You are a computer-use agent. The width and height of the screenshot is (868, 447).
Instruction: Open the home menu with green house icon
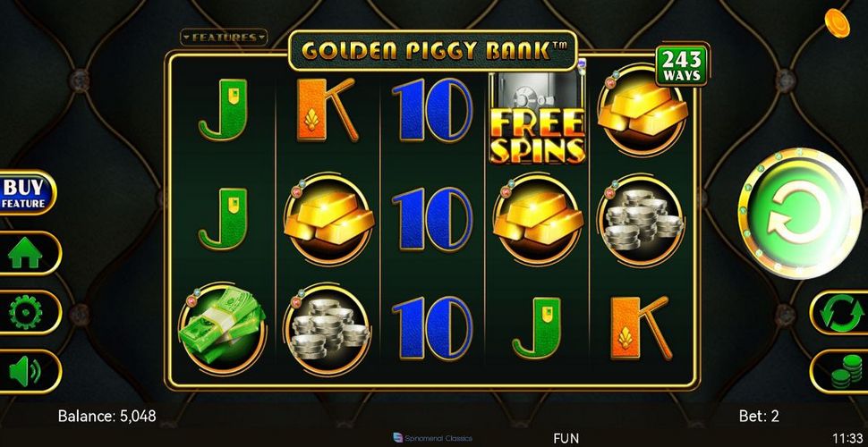pyautogui.click(x=26, y=253)
